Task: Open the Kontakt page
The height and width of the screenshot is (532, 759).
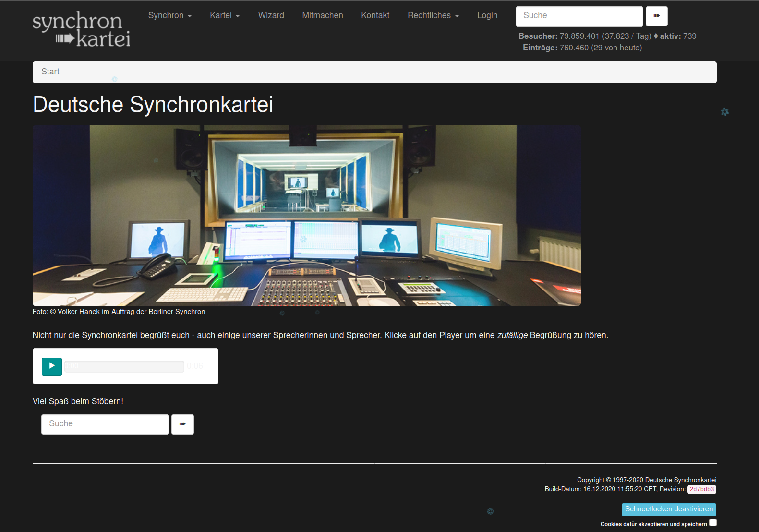Action: (375, 15)
